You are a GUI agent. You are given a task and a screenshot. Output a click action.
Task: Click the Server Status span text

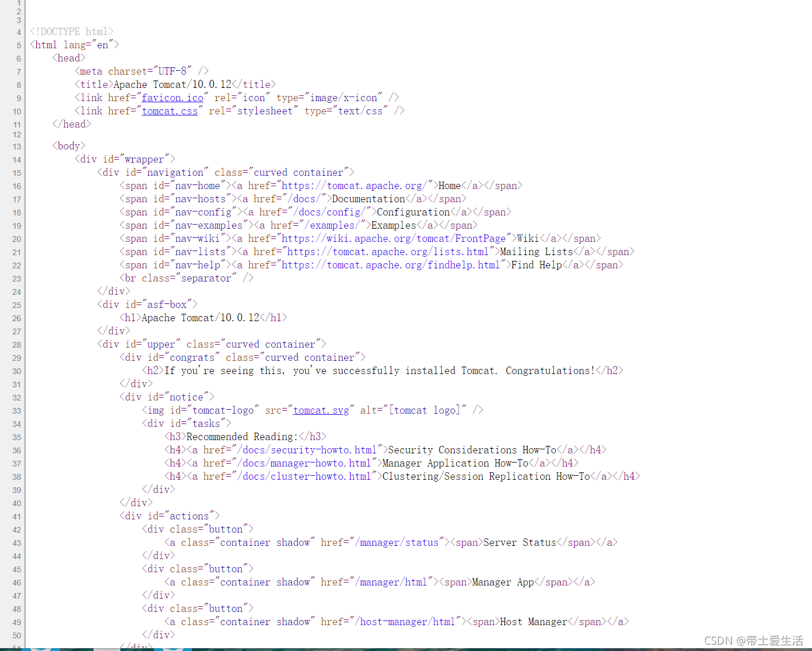(520, 542)
